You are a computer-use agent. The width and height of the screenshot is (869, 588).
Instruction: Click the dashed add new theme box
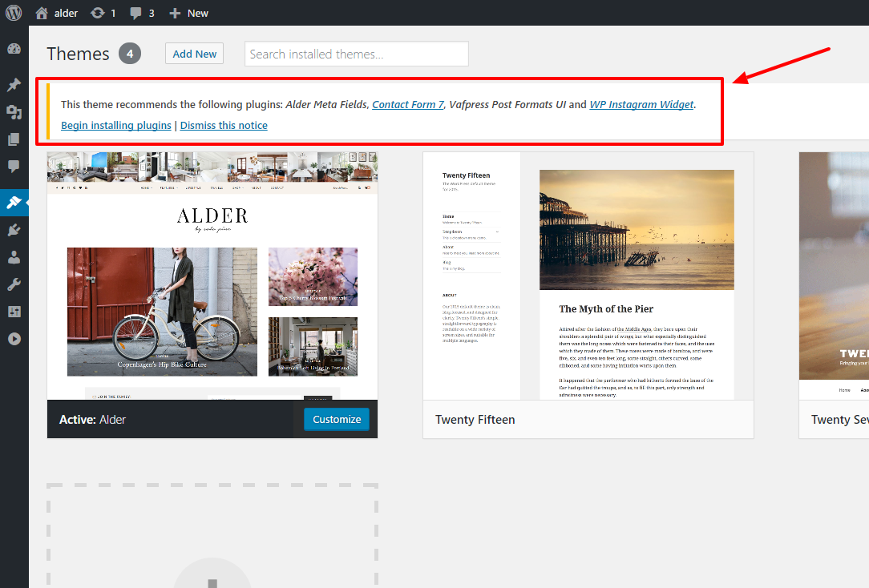point(212,536)
